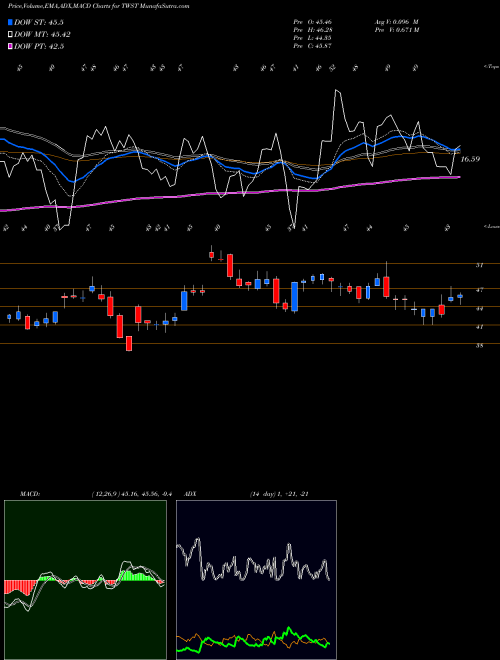
Task: Click the 'Pre V: 0.671 M' volume text
Action: [396, 30]
